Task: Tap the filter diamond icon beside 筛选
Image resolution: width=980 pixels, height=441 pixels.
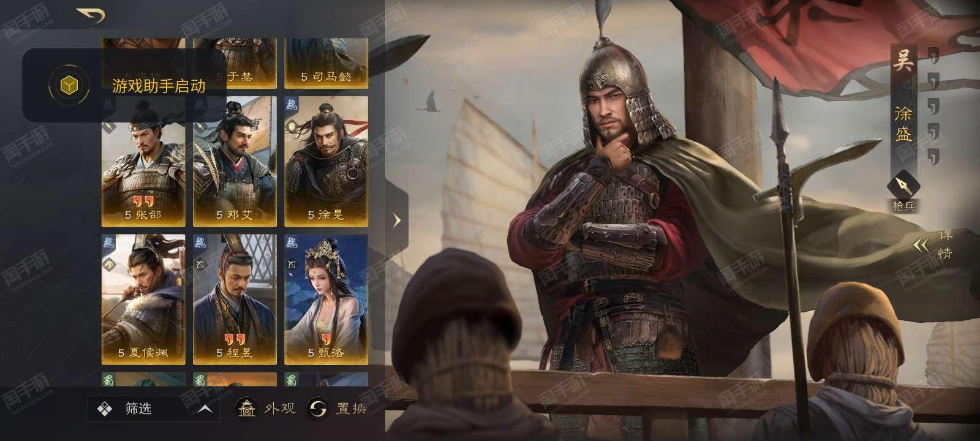Action: 105,409
